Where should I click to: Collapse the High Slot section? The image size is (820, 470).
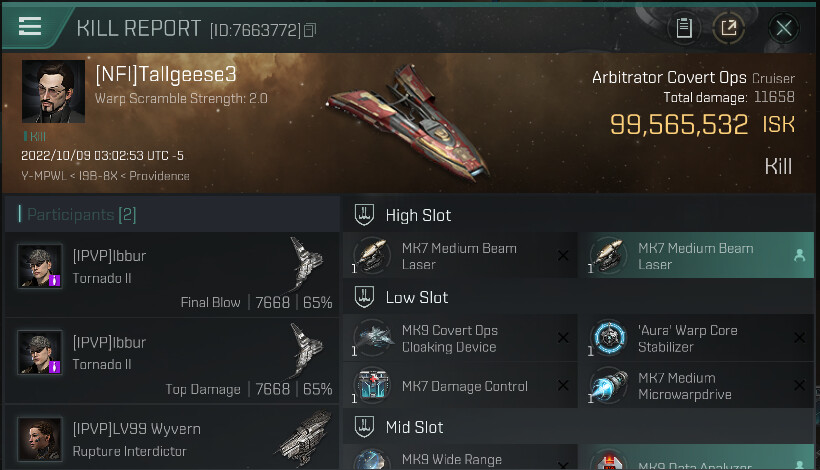pyautogui.click(x=365, y=215)
